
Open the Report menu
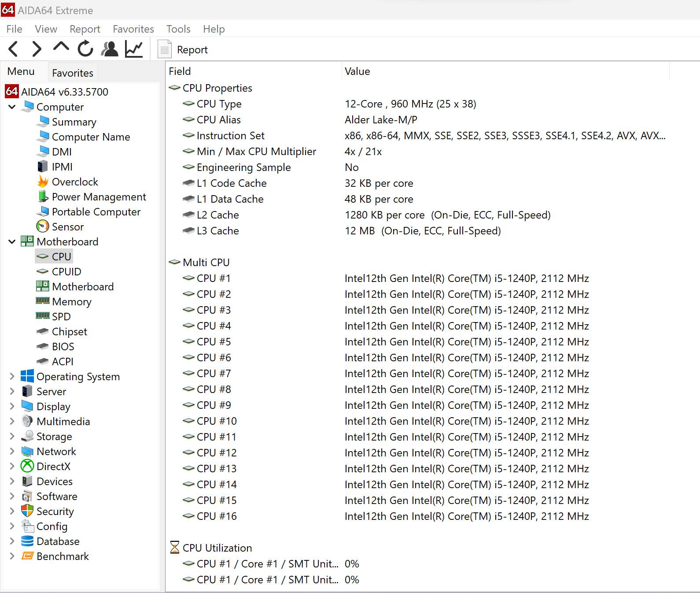click(85, 29)
